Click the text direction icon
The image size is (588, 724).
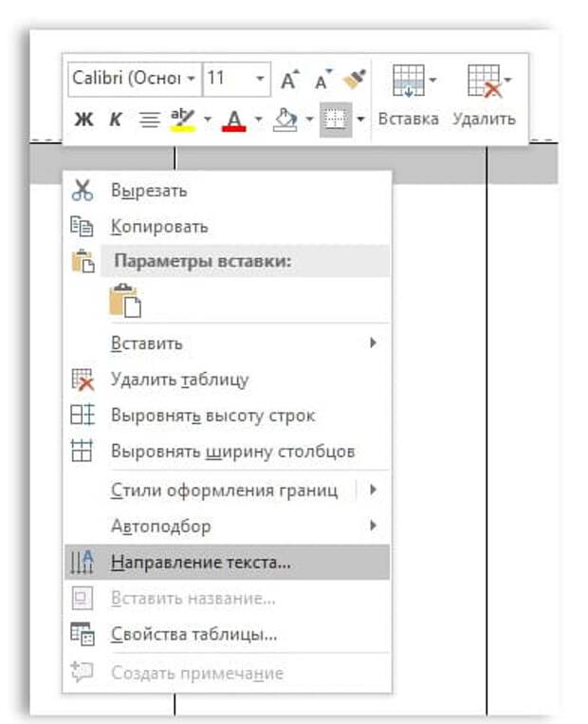coord(82,562)
